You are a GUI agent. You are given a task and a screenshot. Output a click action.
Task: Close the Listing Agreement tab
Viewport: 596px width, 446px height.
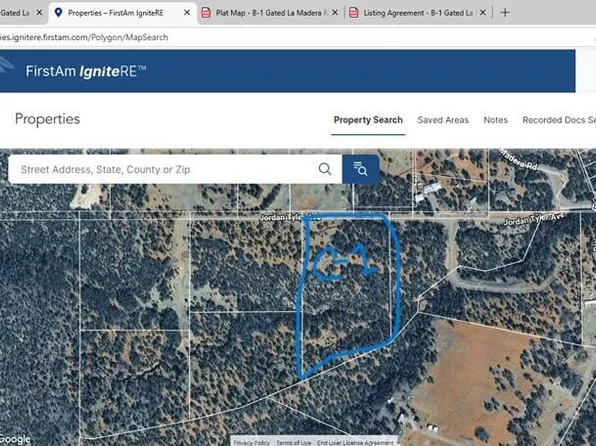(483, 13)
